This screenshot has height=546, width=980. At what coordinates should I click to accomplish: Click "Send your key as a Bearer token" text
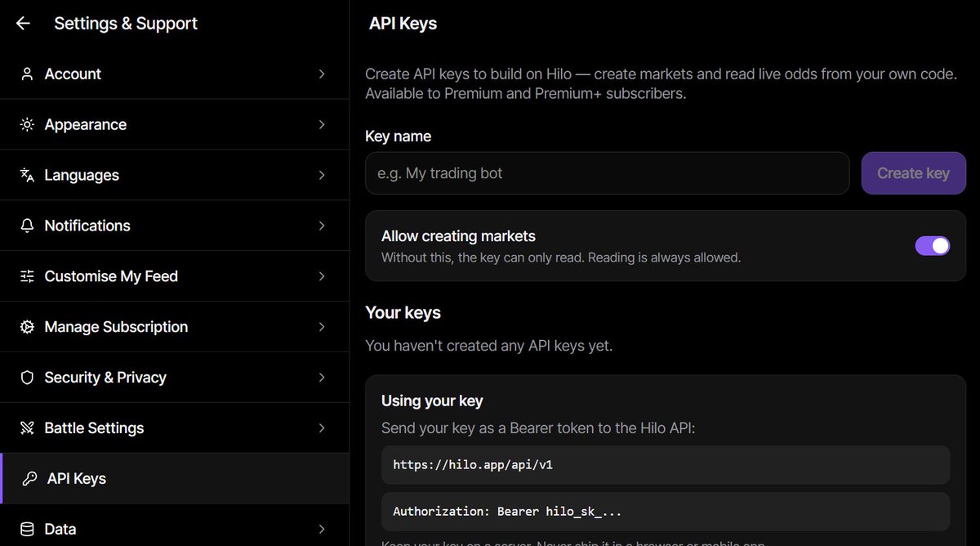(538, 428)
